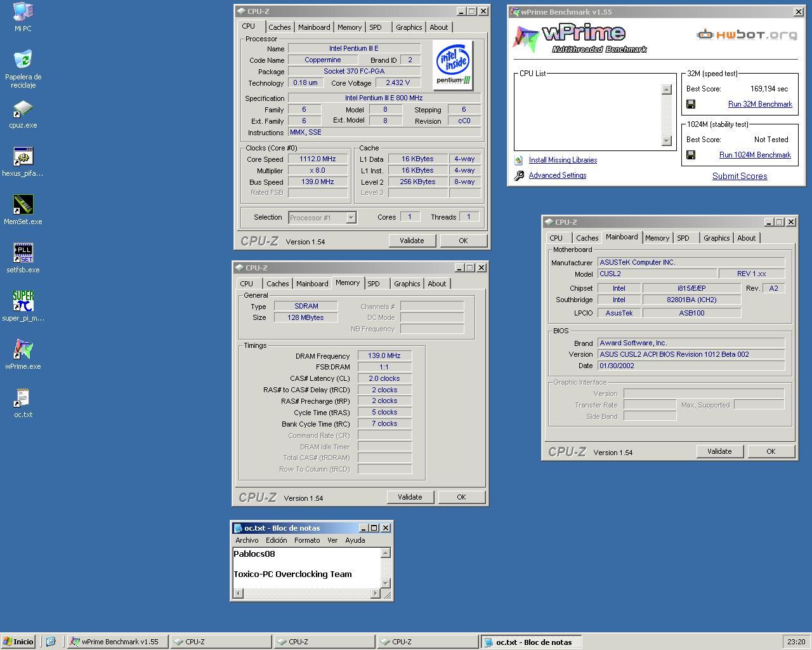Open SPD tab in top CPU-Z window
The width and height of the screenshot is (812, 650).
[376, 27]
